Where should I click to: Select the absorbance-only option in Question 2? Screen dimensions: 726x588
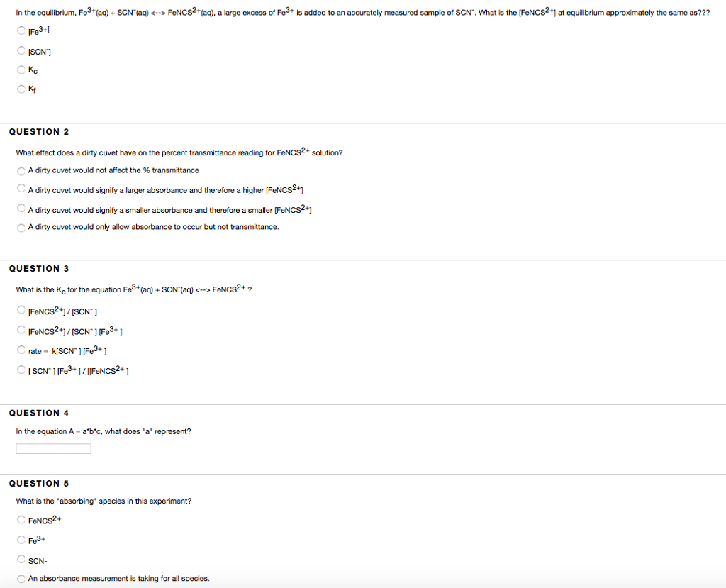coord(21,226)
